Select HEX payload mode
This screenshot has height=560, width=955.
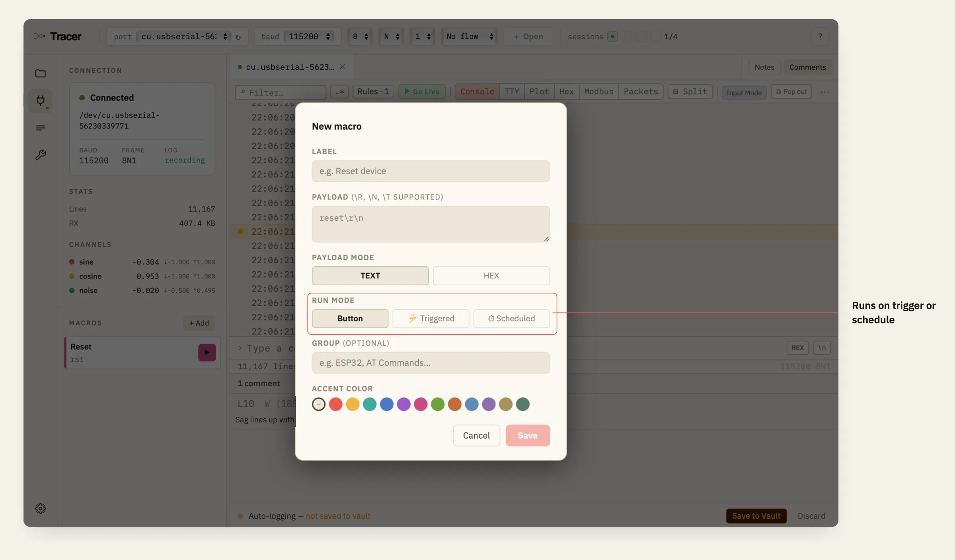pos(491,276)
